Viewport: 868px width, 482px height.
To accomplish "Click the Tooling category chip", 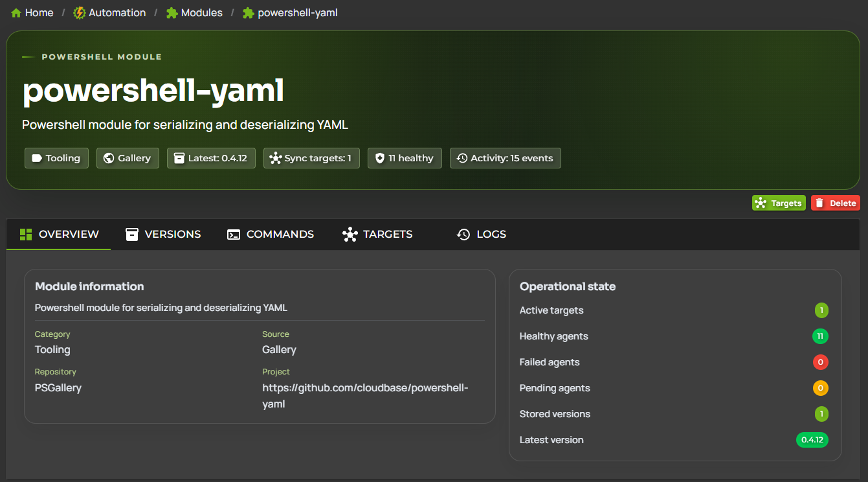I will [56, 158].
